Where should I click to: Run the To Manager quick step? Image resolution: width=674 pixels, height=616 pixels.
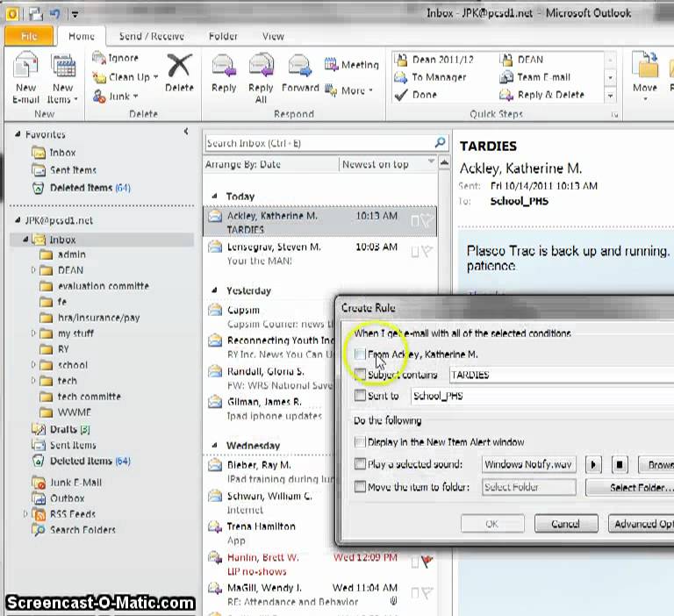[x=431, y=77]
